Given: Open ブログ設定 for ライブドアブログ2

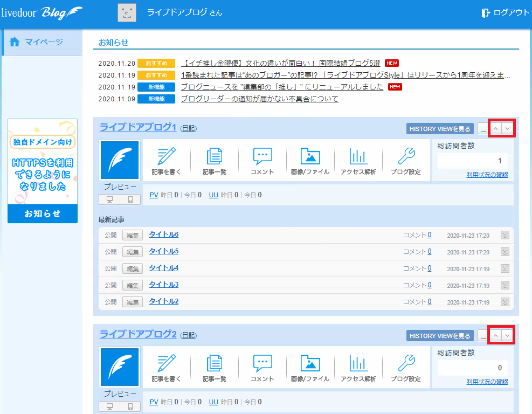Looking at the screenshot, I should tap(406, 368).
